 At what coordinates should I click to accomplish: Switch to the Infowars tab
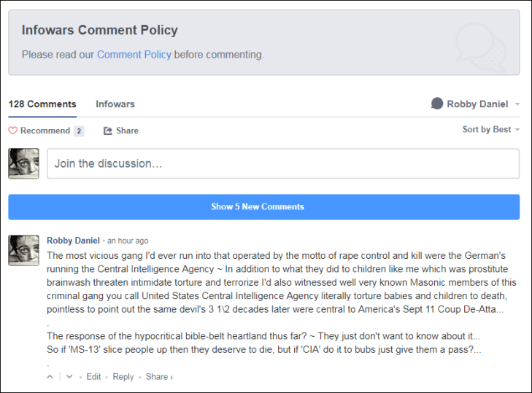[115, 104]
